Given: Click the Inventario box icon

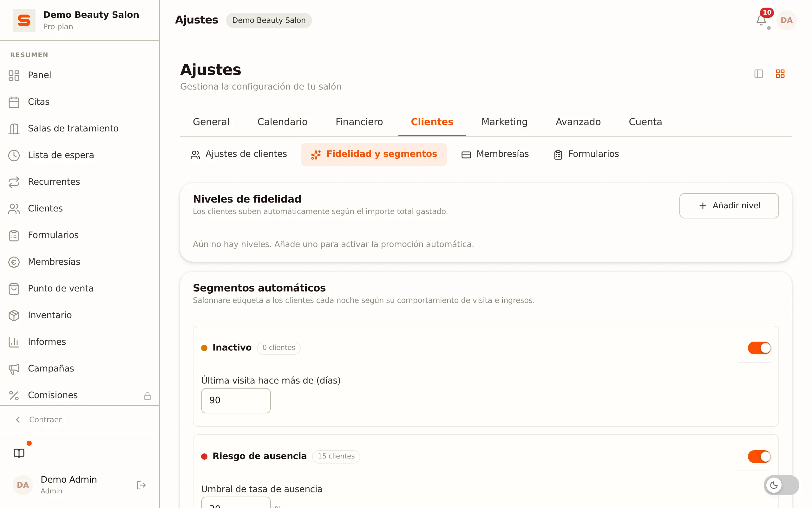Looking at the screenshot, I should [x=14, y=315].
